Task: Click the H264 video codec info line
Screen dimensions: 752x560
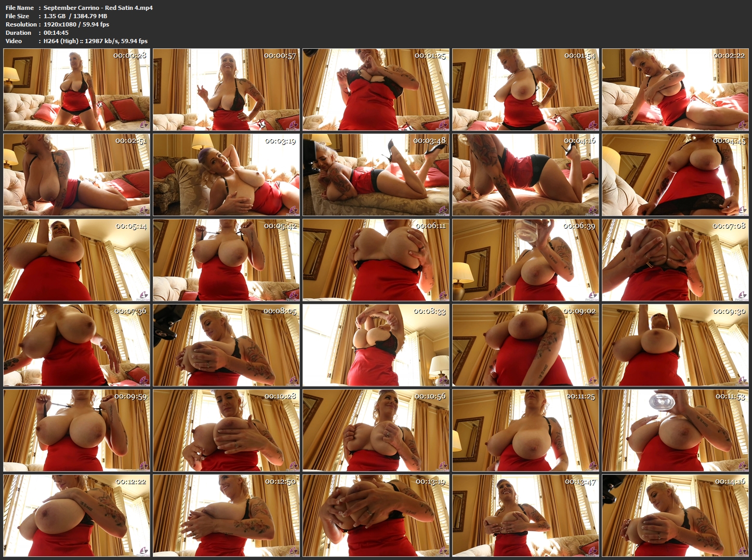Action: (95, 41)
